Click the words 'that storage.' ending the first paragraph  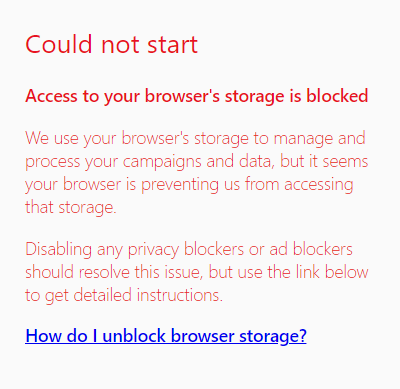[71, 208]
